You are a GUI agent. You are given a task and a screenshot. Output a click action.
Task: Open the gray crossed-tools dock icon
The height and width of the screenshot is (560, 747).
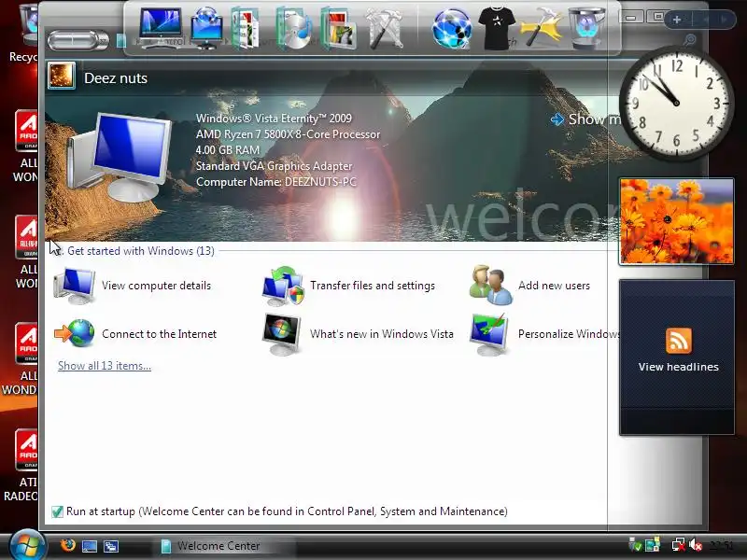point(384,29)
